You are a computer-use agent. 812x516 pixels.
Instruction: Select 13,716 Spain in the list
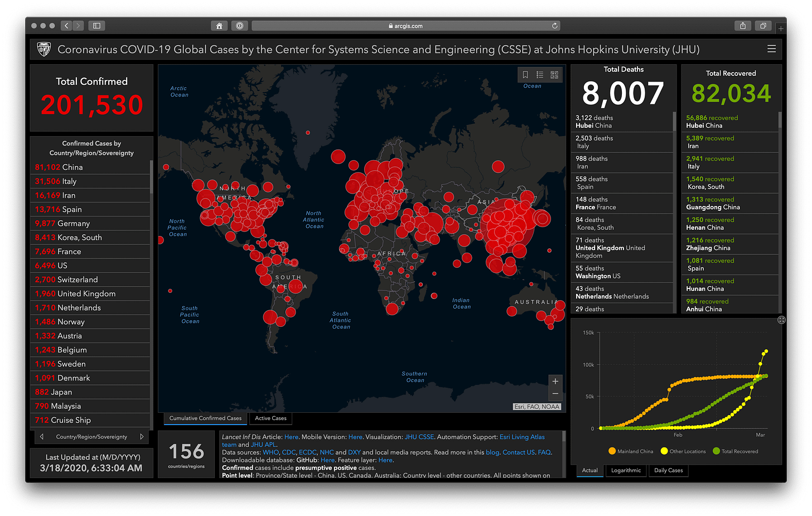pos(90,209)
